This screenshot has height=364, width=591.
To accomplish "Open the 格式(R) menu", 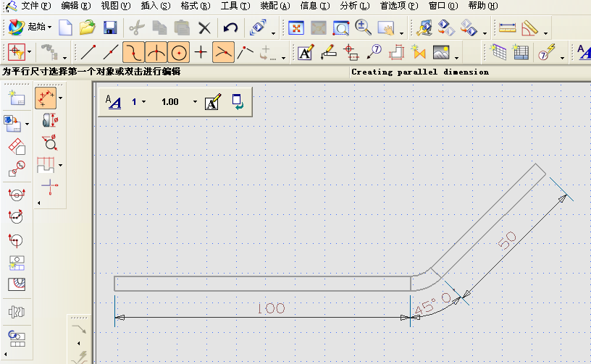I will [x=196, y=6].
